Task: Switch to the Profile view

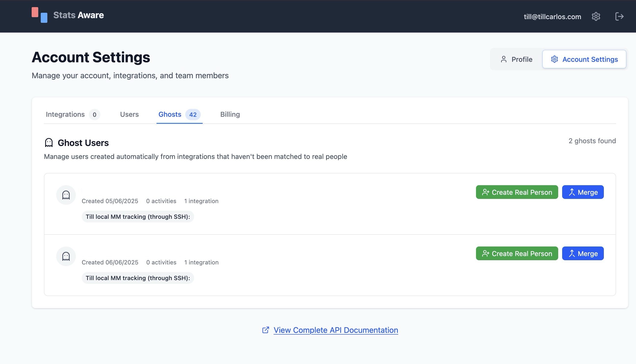Action: pyautogui.click(x=516, y=59)
